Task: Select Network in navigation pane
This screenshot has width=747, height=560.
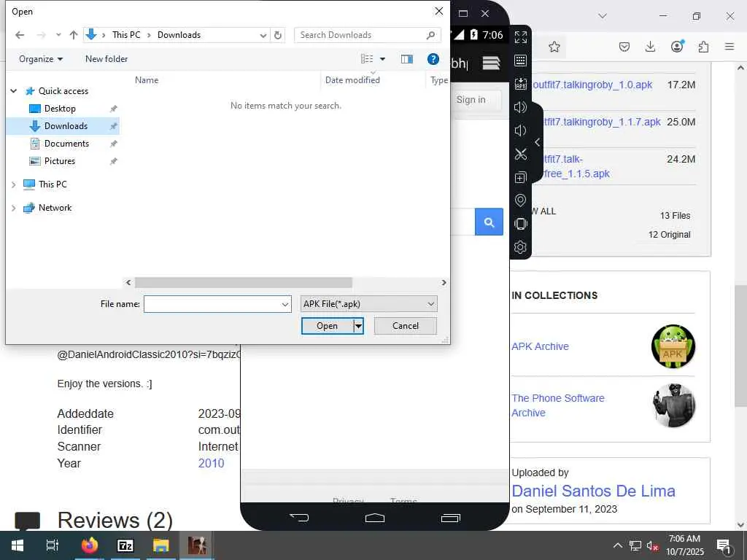Action: pos(55,208)
